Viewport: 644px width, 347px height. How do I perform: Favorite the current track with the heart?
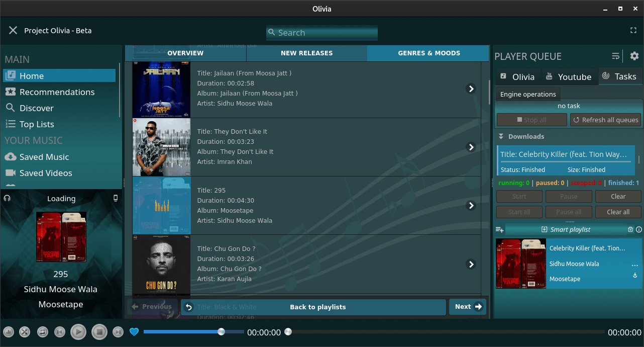point(134,332)
